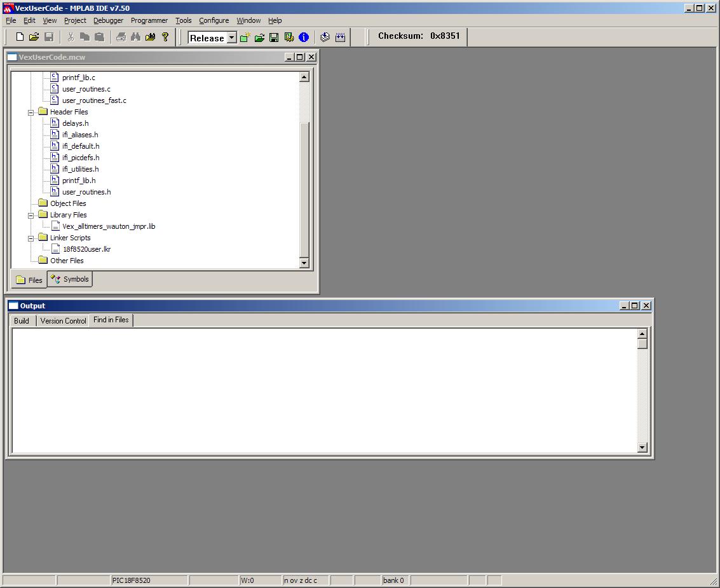Switch to the Build tab in Output window

[22, 320]
